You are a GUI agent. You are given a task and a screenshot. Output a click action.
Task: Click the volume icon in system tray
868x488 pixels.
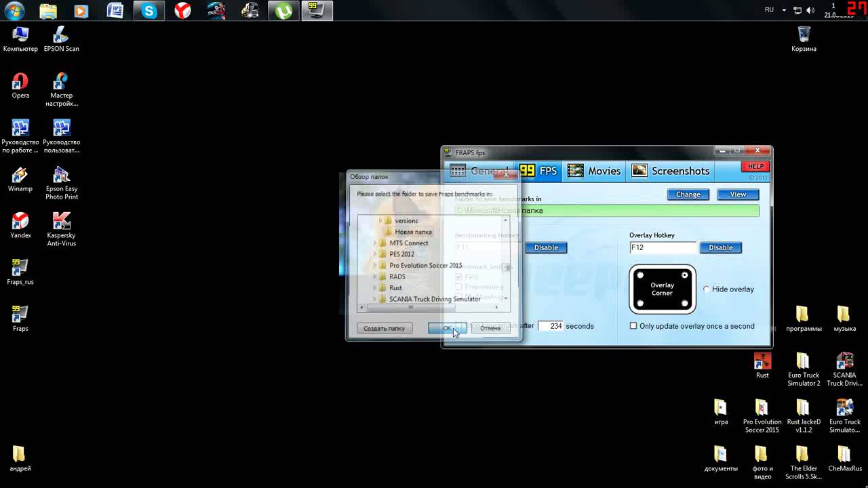pyautogui.click(x=810, y=10)
